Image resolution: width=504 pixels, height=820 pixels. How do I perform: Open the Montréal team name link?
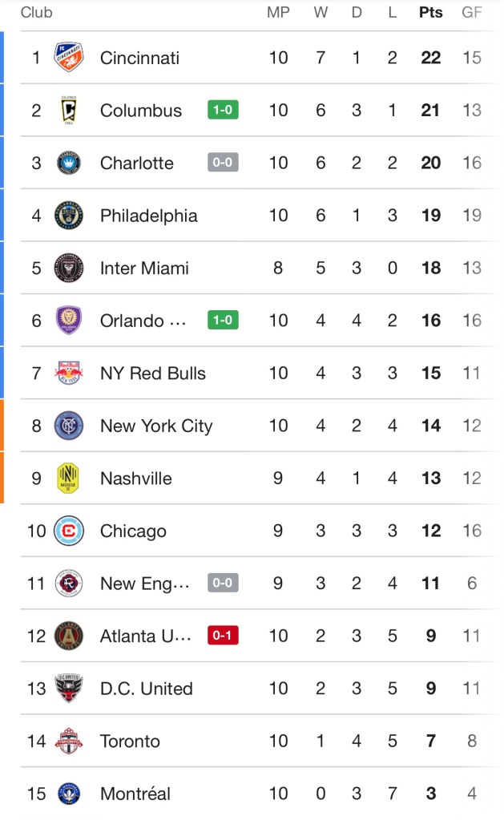135,794
